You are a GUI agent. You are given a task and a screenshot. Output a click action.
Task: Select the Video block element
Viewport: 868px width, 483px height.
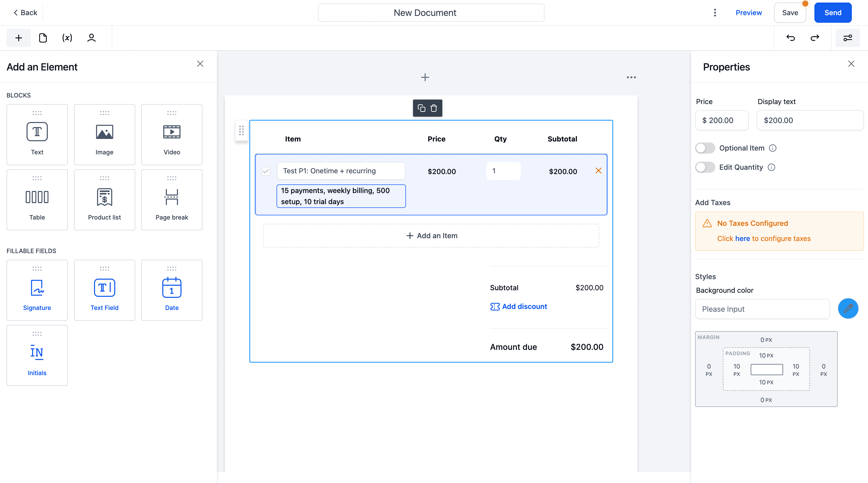click(x=172, y=134)
